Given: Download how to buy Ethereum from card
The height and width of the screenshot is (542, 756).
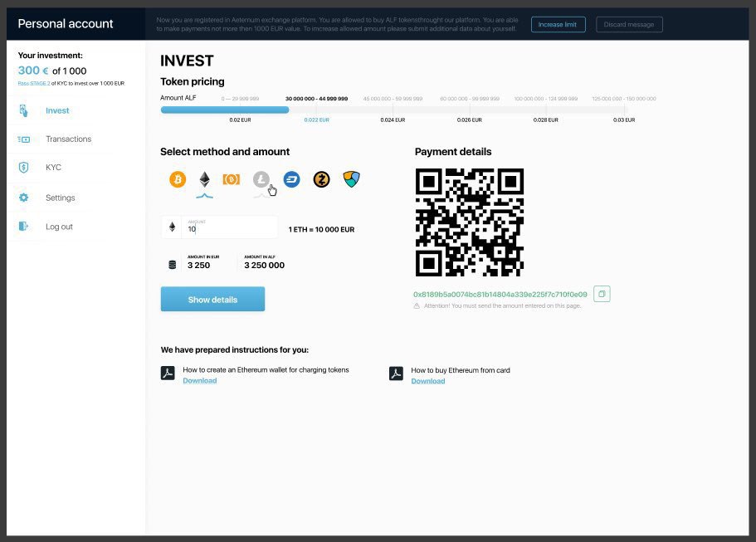Looking at the screenshot, I should (x=428, y=381).
